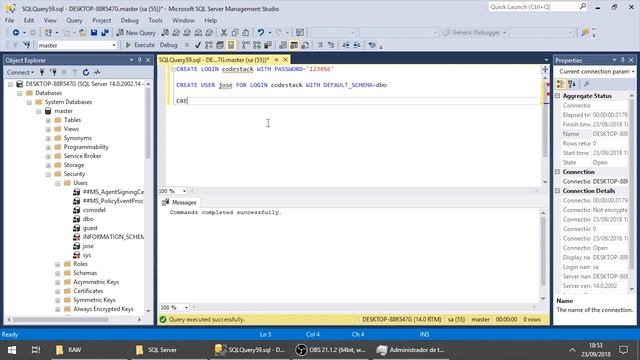The width and height of the screenshot is (640, 360).
Task: Select the guest user in tree
Action: pyautogui.click(x=90, y=228)
